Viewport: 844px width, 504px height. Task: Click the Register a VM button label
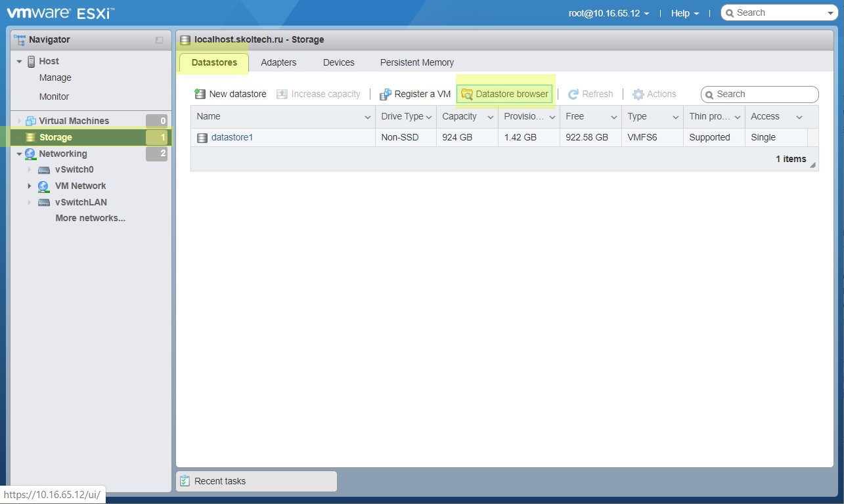pos(422,94)
